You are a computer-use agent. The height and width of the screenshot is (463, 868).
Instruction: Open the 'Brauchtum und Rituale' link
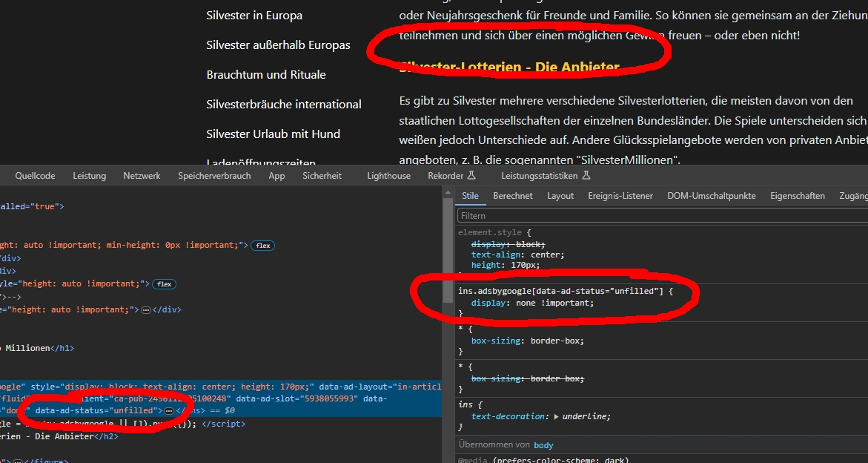265,74
